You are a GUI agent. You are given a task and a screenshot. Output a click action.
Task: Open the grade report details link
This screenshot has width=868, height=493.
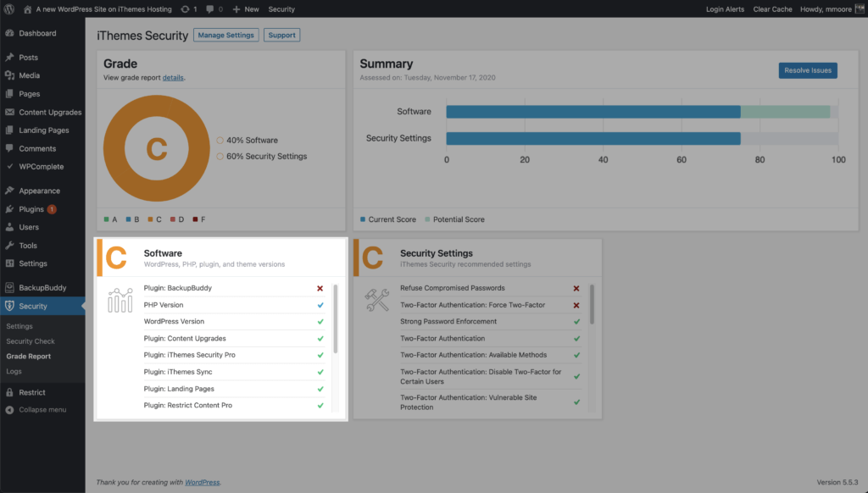pyautogui.click(x=173, y=77)
